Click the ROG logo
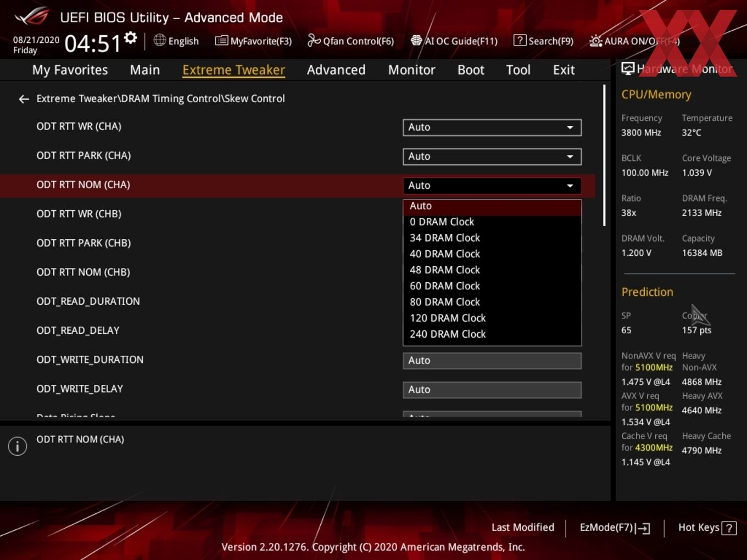The image size is (747, 560). coord(32,16)
